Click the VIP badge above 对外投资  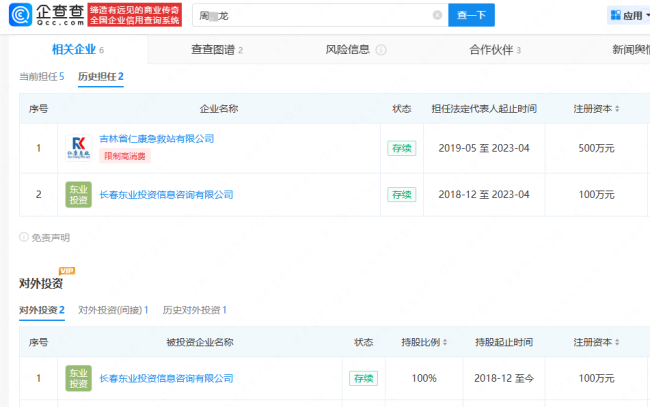pos(67,271)
